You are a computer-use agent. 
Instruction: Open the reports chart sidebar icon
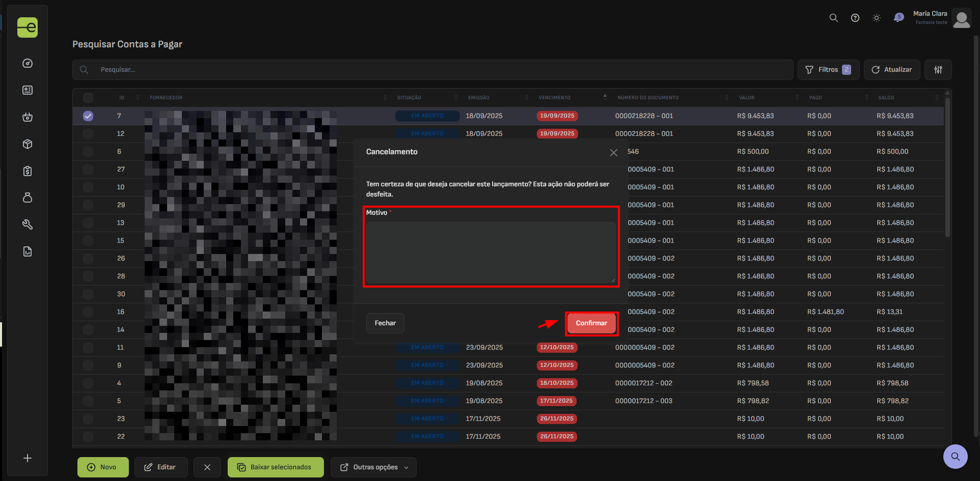coord(28,251)
